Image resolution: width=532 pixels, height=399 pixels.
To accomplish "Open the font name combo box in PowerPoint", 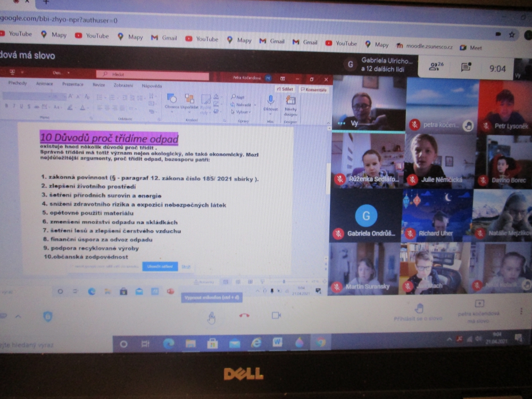I will click(x=27, y=96).
